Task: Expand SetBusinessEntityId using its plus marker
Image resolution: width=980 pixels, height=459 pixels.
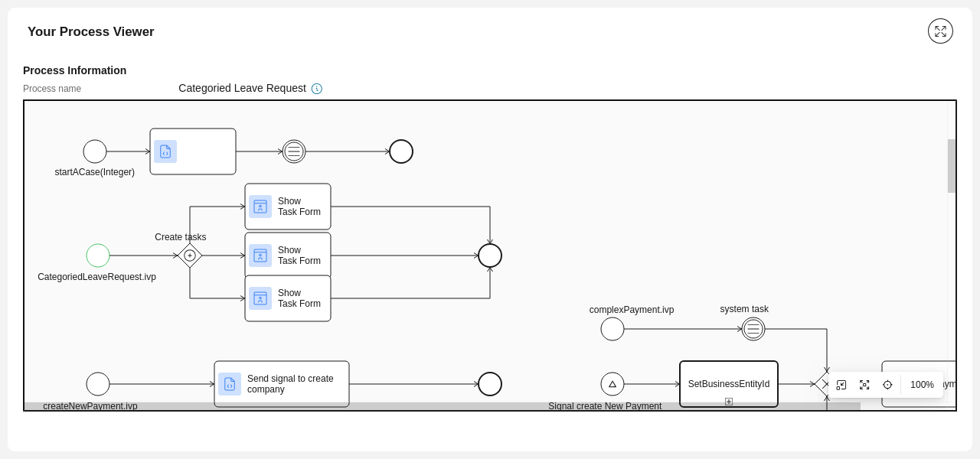Action: 728,401
